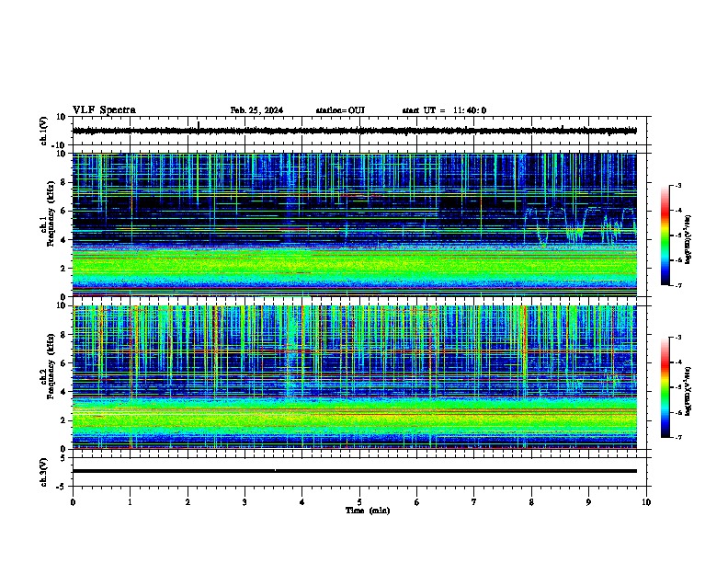Click the "10" tick on the time axis
The height and width of the screenshot is (563, 728).
646,502
